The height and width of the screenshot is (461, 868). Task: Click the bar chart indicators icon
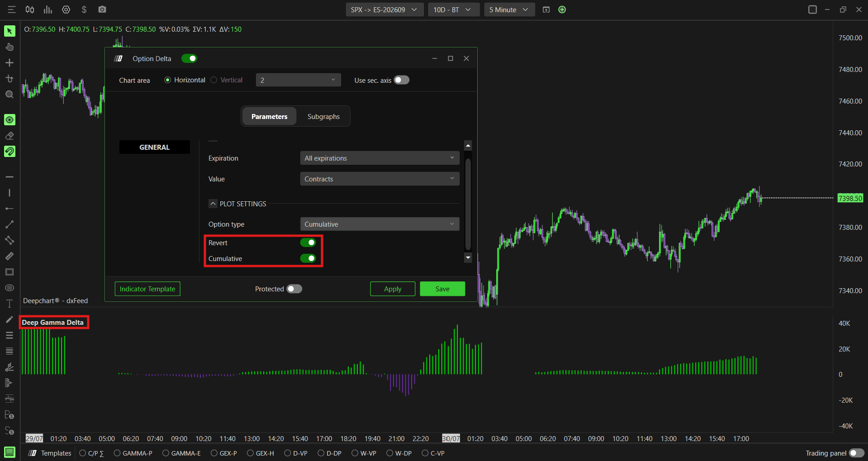[x=48, y=10]
